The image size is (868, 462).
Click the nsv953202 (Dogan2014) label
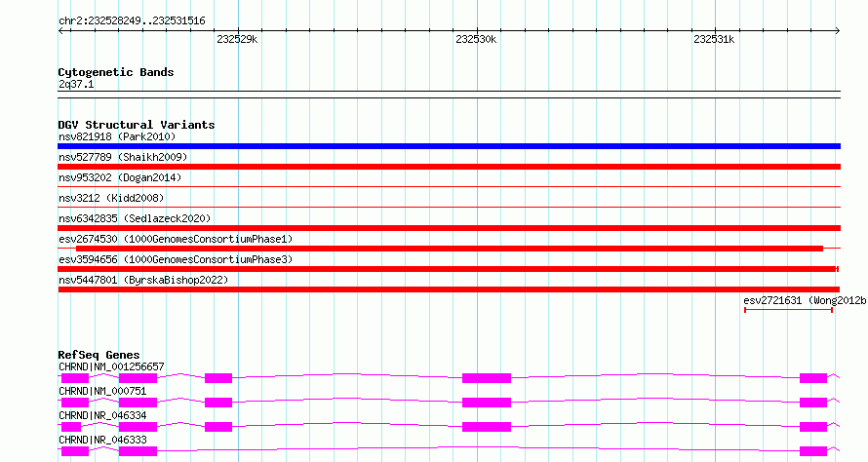point(120,177)
